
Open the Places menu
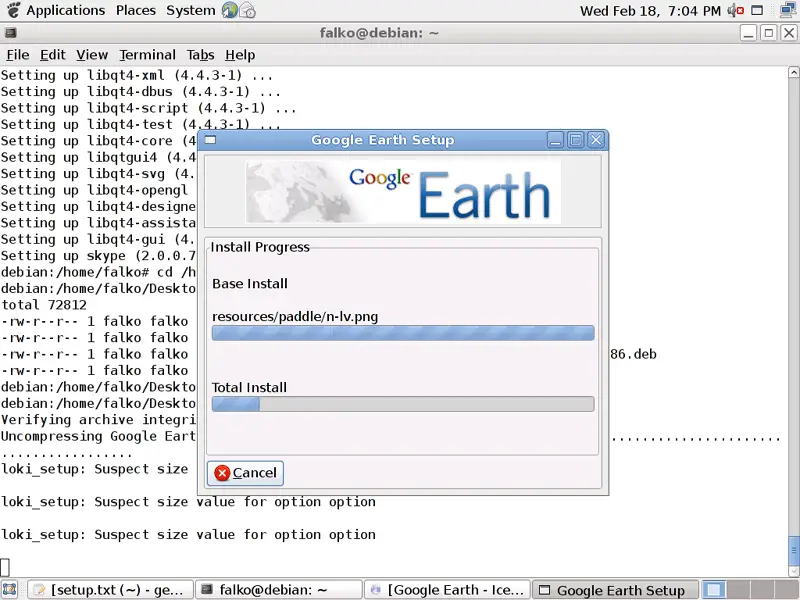pos(136,10)
